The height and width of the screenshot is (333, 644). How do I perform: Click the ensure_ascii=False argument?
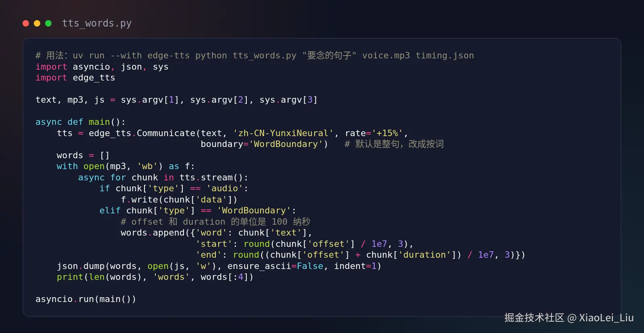[275, 266]
